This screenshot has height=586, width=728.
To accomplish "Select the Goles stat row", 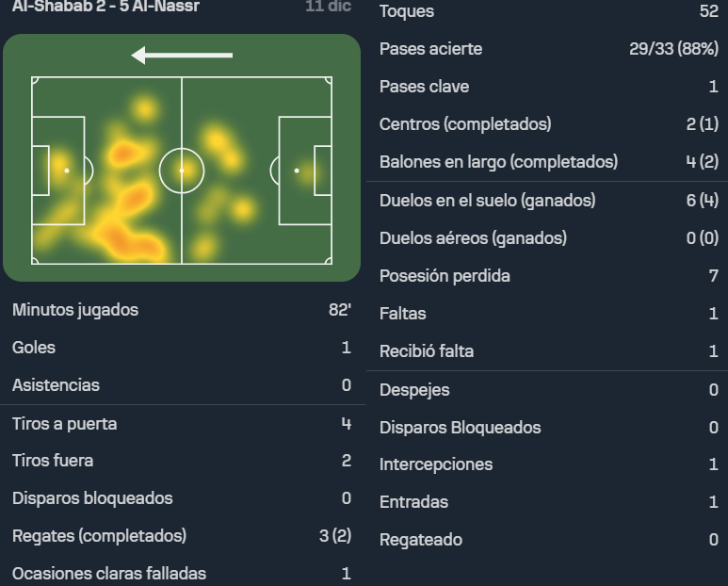I will coord(182,348).
